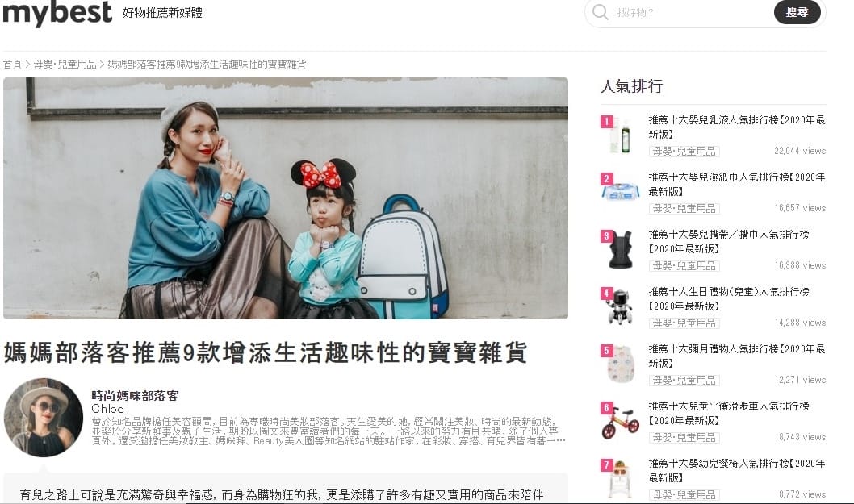Click the mother and daughter hero image
854x504 pixels.
coord(286,198)
